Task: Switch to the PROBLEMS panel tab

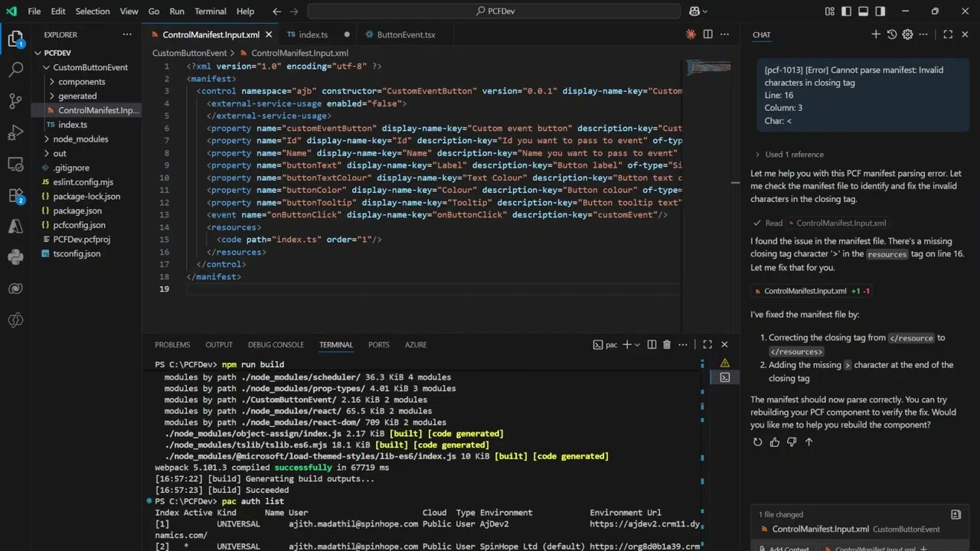Action: click(x=172, y=345)
